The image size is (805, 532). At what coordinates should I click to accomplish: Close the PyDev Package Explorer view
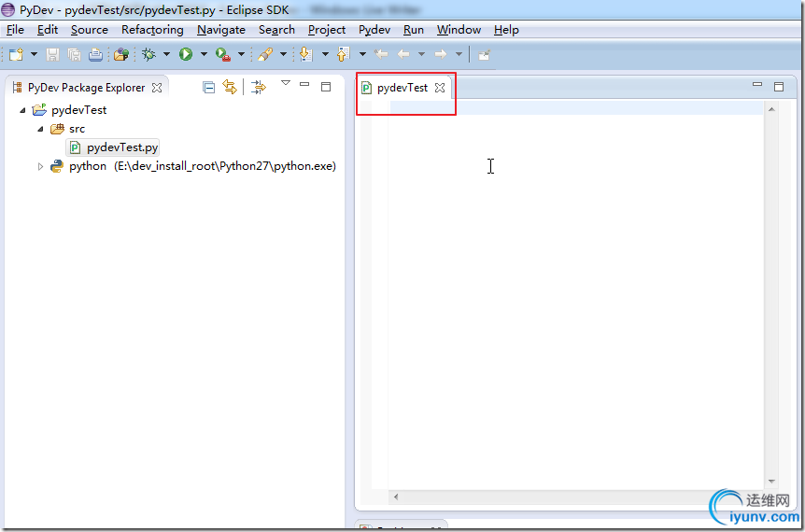tap(157, 88)
